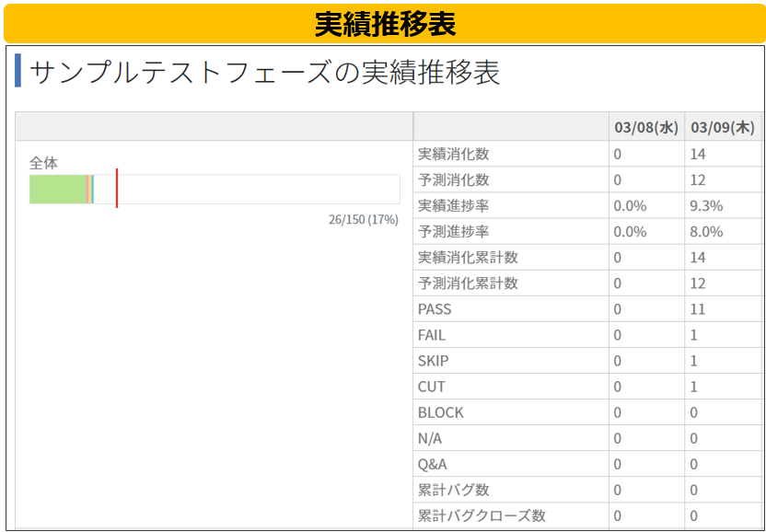Click the 実績消化数 row label
The height and width of the screenshot is (532, 766).
click(x=453, y=154)
